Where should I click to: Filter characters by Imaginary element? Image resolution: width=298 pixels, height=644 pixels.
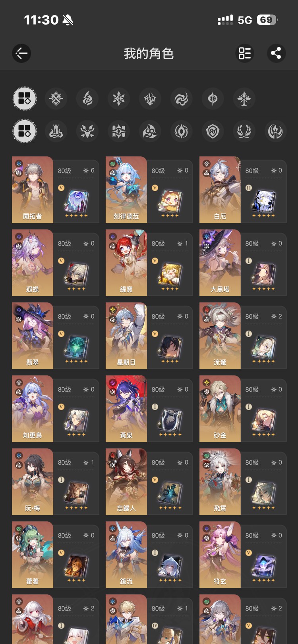(244, 98)
